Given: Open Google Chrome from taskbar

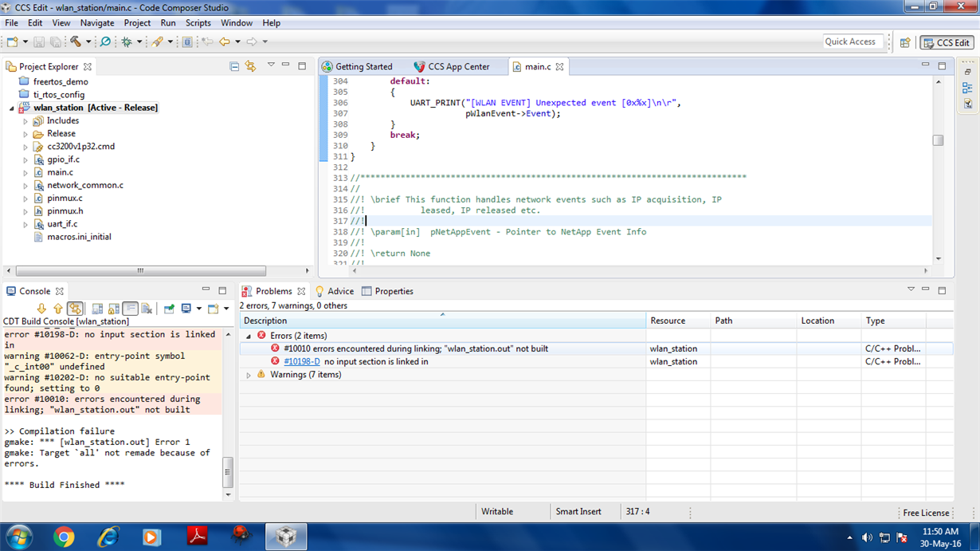Looking at the screenshot, I should tap(64, 537).
